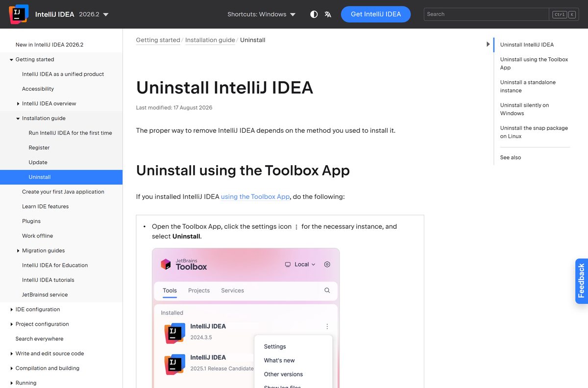588x388 pixels.
Task: Follow the 'using the Toolbox App' link
Action: (x=255, y=196)
